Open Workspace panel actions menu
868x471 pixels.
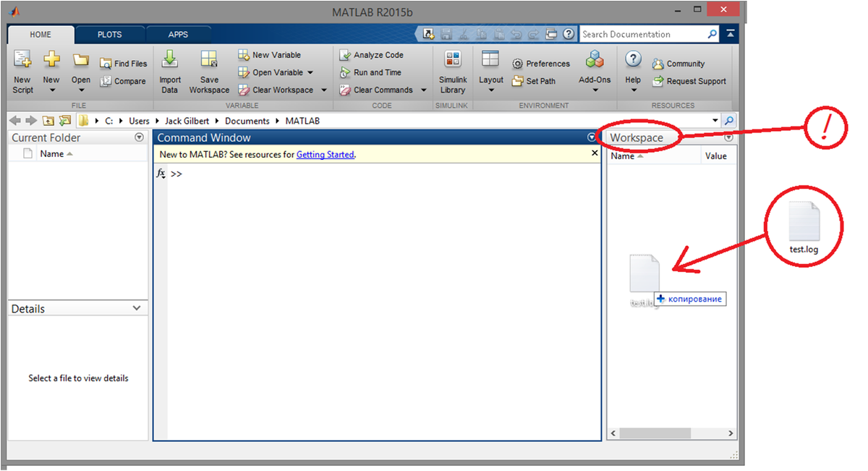(x=729, y=137)
